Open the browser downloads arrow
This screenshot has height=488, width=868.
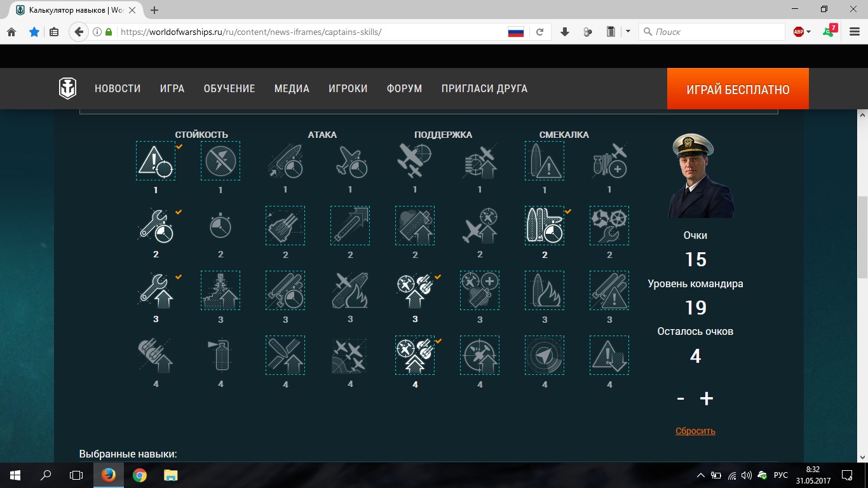[x=564, y=32]
